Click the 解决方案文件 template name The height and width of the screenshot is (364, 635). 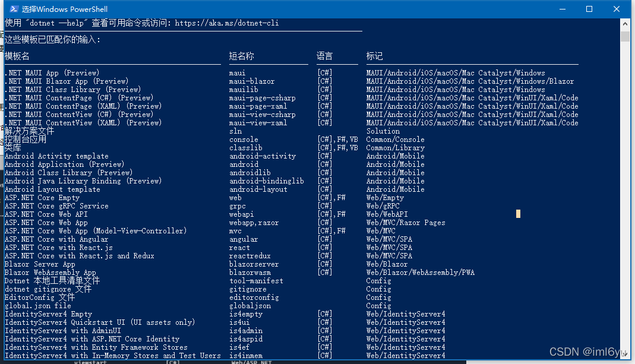(29, 131)
